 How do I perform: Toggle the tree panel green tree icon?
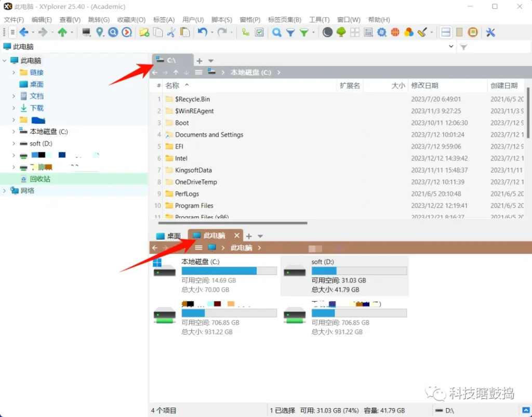(x=341, y=32)
